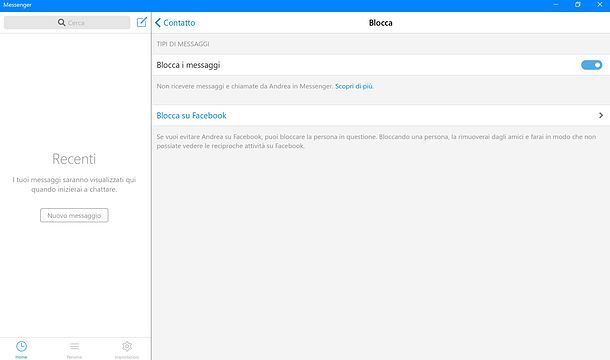Switch to the Persone list tab
Screen dimensions: 610x360
74,349
